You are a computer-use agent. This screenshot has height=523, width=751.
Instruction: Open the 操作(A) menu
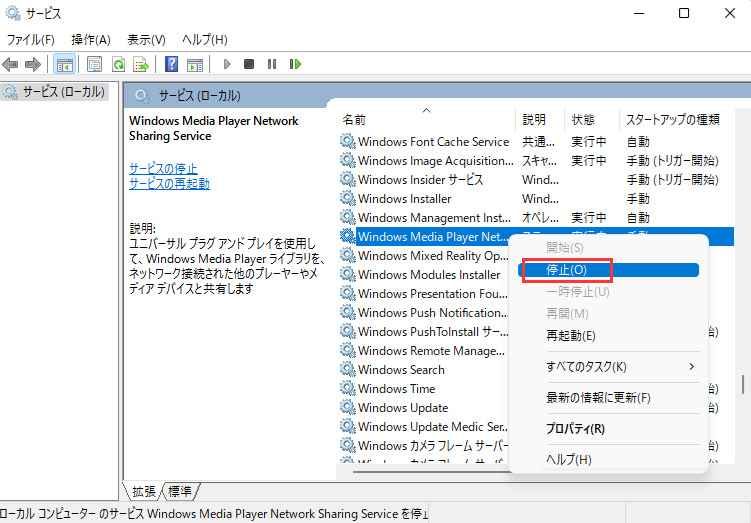[91, 39]
